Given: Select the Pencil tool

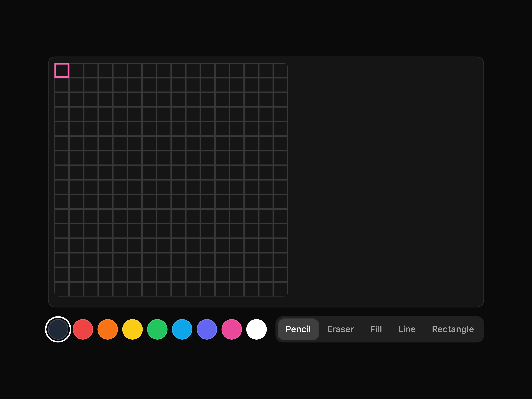Looking at the screenshot, I should (298, 329).
